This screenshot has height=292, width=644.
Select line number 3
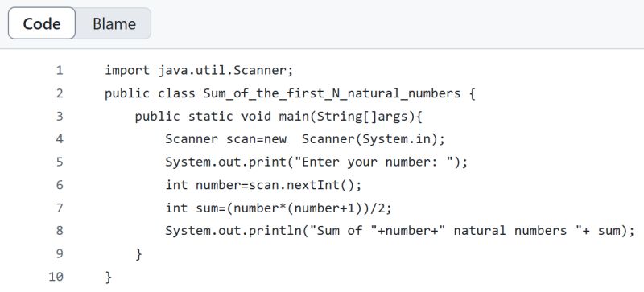coord(60,117)
